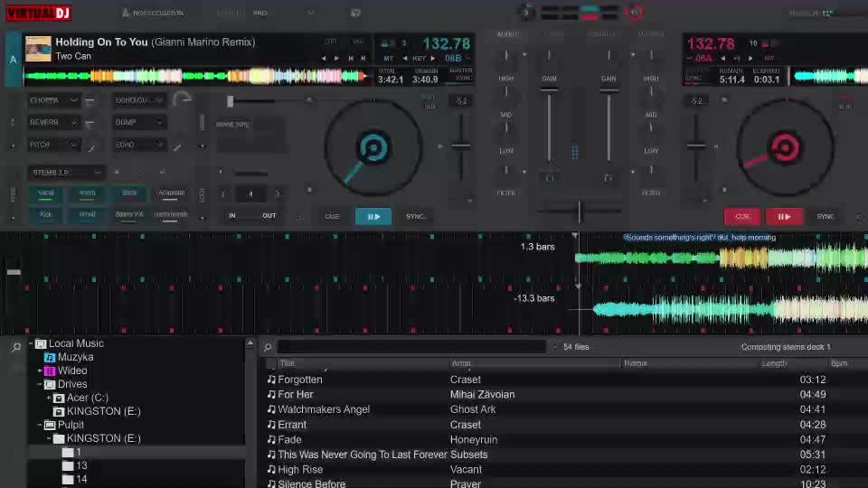Select the track High Rise by Vacant
This screenshot has height=488, width=868.
coord(300,470)
